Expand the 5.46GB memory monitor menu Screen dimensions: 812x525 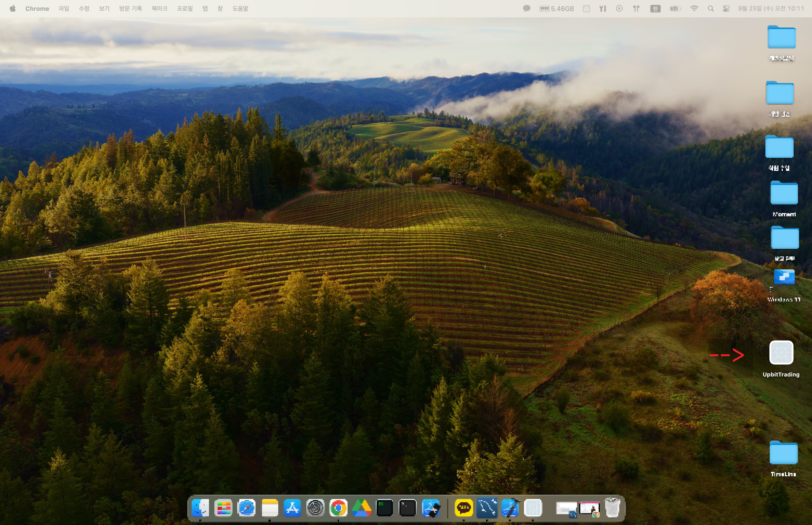tap(557, 8)
